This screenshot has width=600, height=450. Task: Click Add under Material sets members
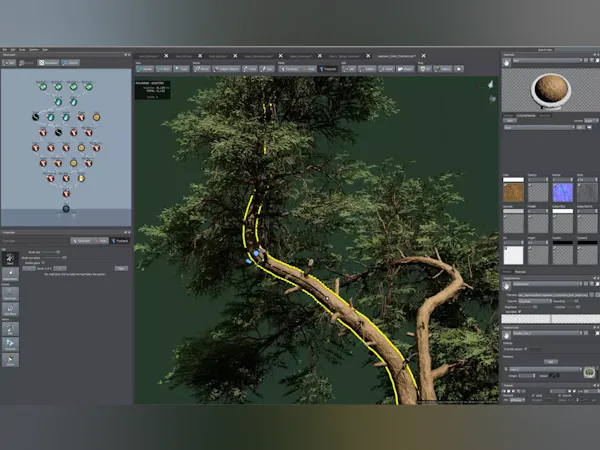[x=551, y=362]
